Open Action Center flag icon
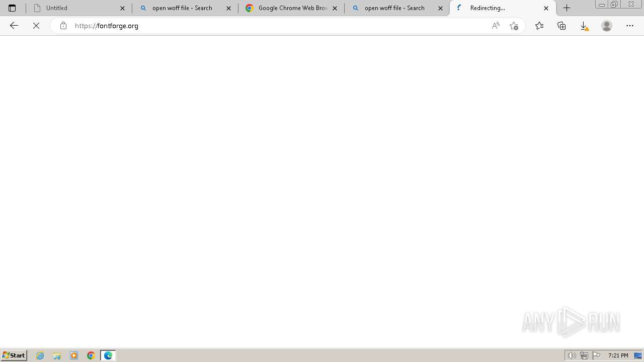The width and height of the screenshot is (644, 362). tap(596, 355)
